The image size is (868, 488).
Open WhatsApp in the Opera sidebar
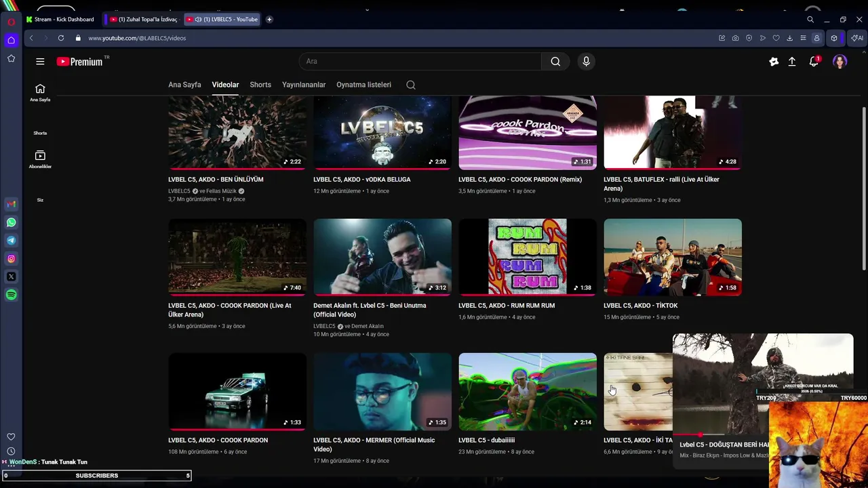[11, 222]
